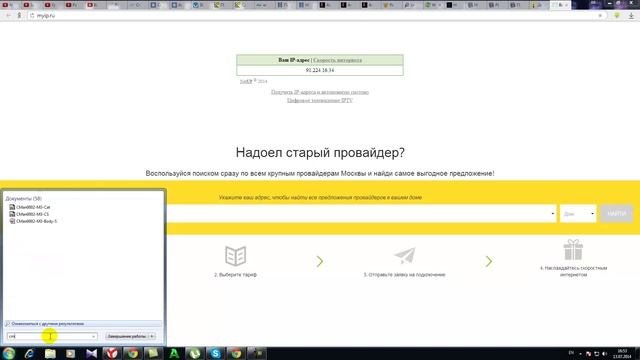This screenshot has height=360, width=640.
Task: Expand the address field's dropdown arrow
Action: pos(553,213)
